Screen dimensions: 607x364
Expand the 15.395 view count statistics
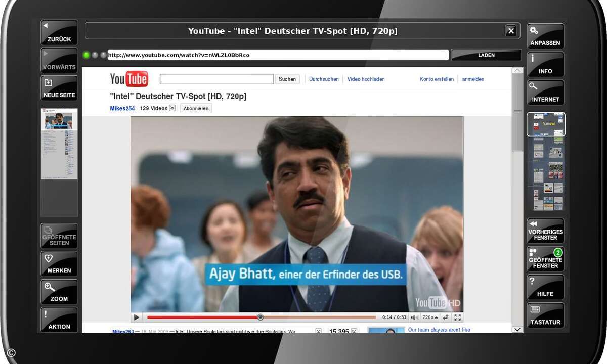pyautogui.click(x=354, y=331)
